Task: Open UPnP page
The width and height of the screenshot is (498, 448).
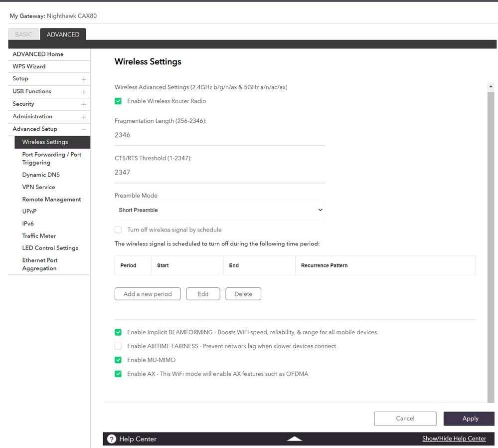Action: tap(29, 211)
